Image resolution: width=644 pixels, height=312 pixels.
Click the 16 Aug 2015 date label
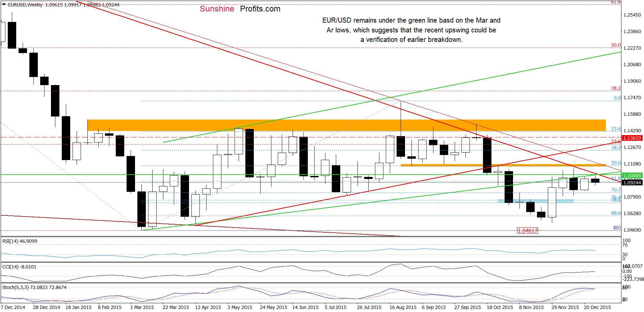(403, 307)
